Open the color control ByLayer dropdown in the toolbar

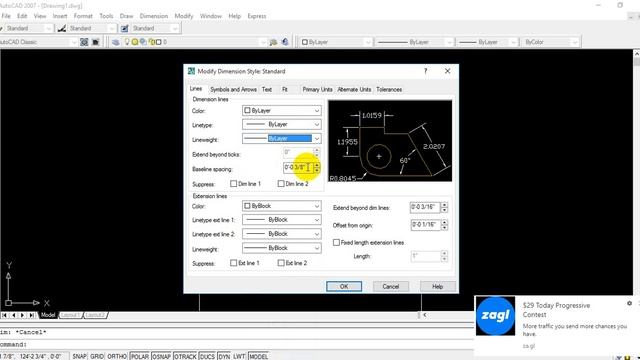click(336, 42)
